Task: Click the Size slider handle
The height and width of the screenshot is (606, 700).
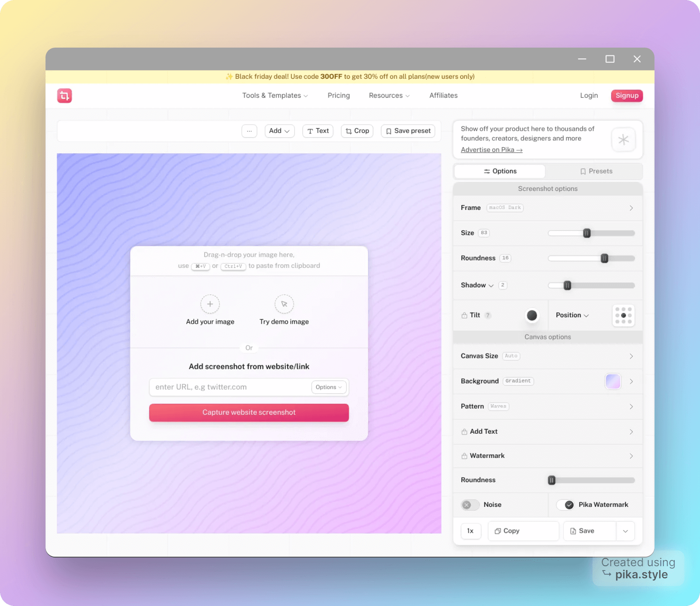Action: tap(587, 233)
